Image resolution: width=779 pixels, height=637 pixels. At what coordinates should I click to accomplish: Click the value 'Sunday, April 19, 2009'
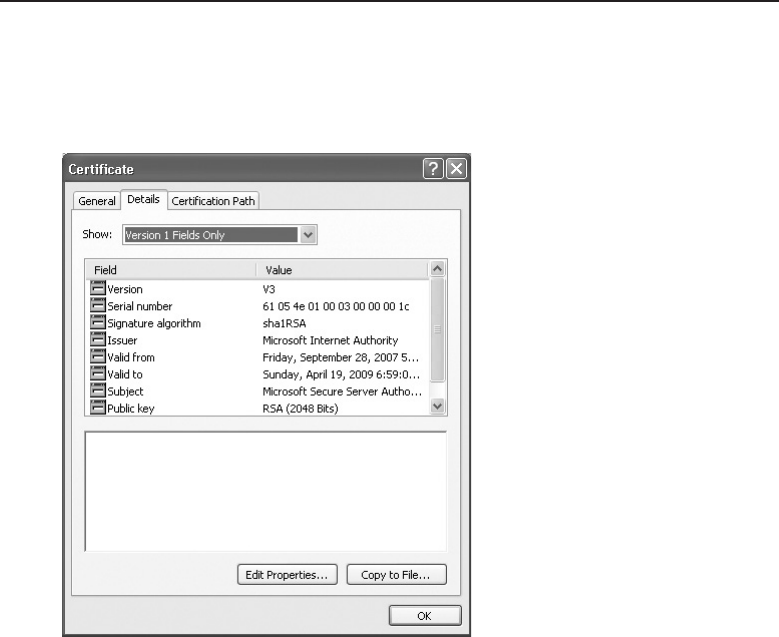[318, 374]
